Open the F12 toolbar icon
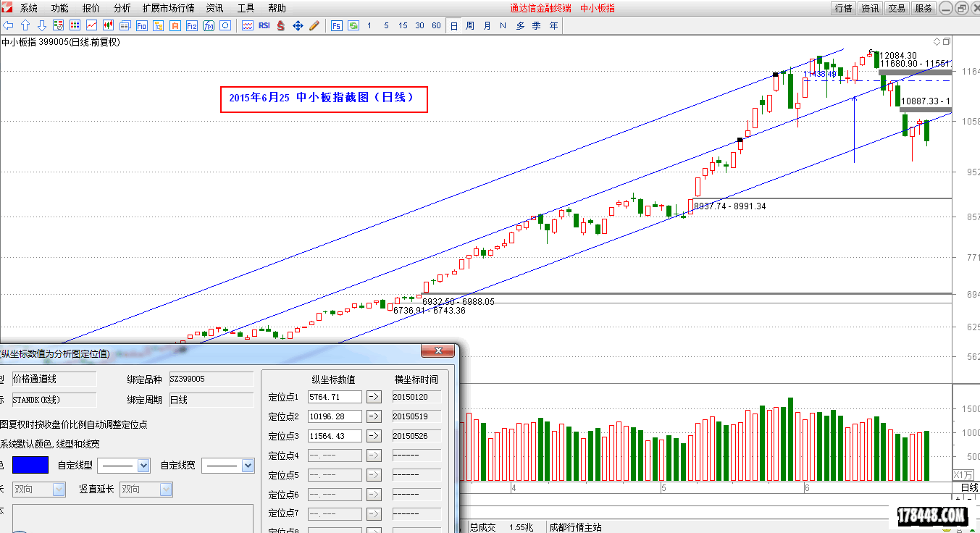The width and height of the screenshot is (980, 533). tap(191, 25)
